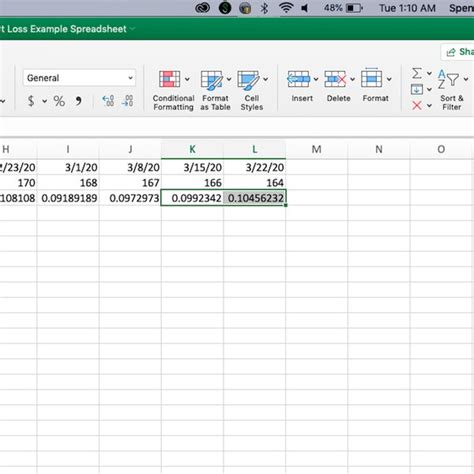Click the battery status icon

tap(354, 8)
